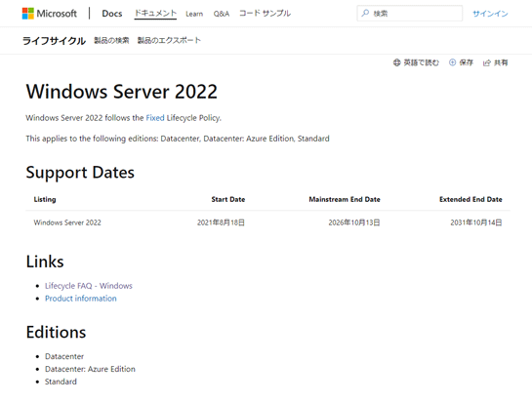Open the Lifecycle FAQ - Windows link

click(x=89, y=286)
